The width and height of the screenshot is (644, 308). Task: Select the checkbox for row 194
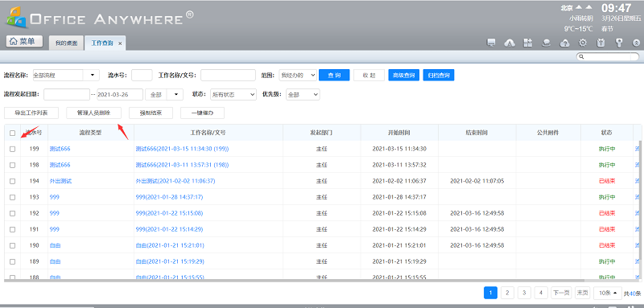click(x=12, y=181)
